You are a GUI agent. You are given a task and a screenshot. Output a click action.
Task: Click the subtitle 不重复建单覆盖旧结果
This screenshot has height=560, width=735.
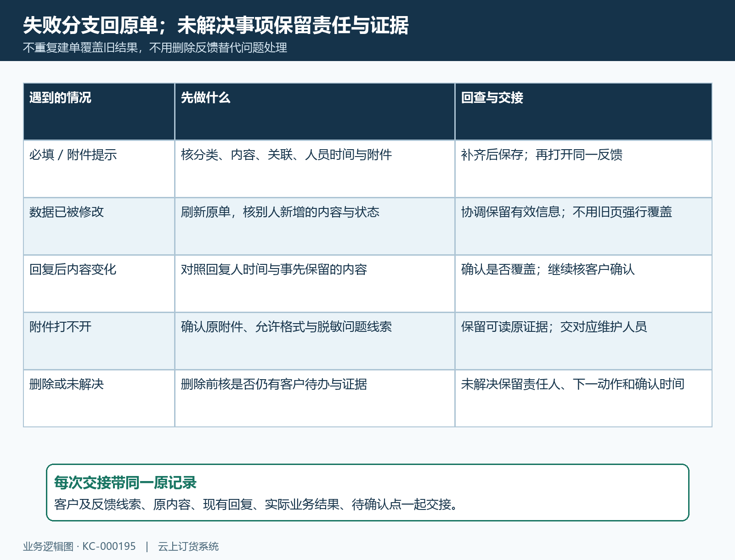[80, 48]
